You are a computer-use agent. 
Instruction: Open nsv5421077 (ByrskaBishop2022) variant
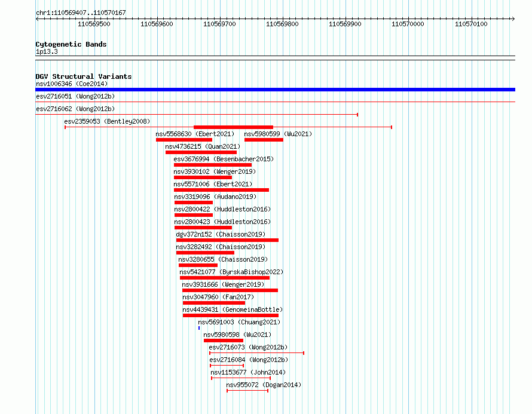(x=231, y=272)
